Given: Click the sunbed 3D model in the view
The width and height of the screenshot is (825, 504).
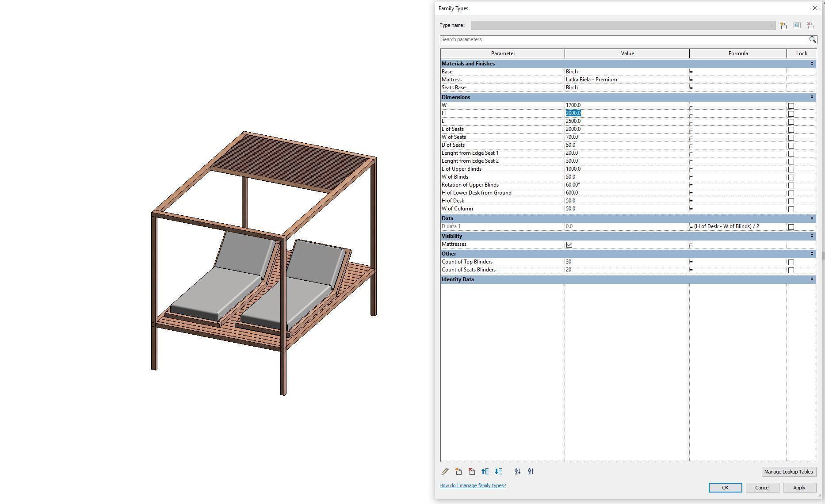Looking at the screenshot, I should pos(264,263).
